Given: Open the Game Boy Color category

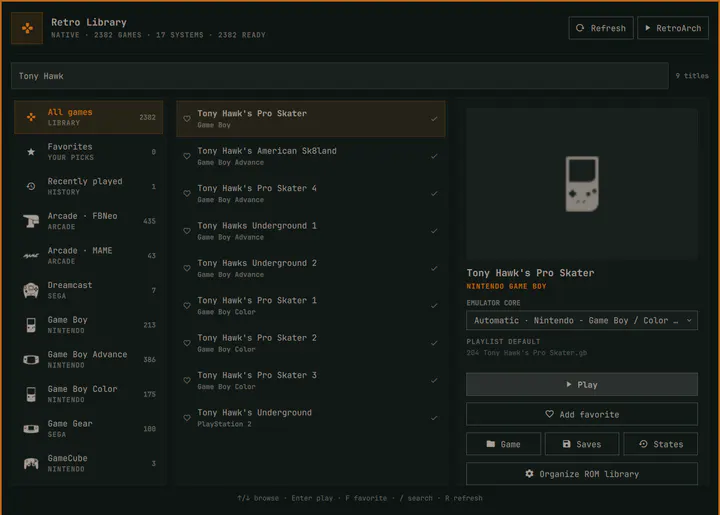Looking at the screenshot, I should 89,394.
